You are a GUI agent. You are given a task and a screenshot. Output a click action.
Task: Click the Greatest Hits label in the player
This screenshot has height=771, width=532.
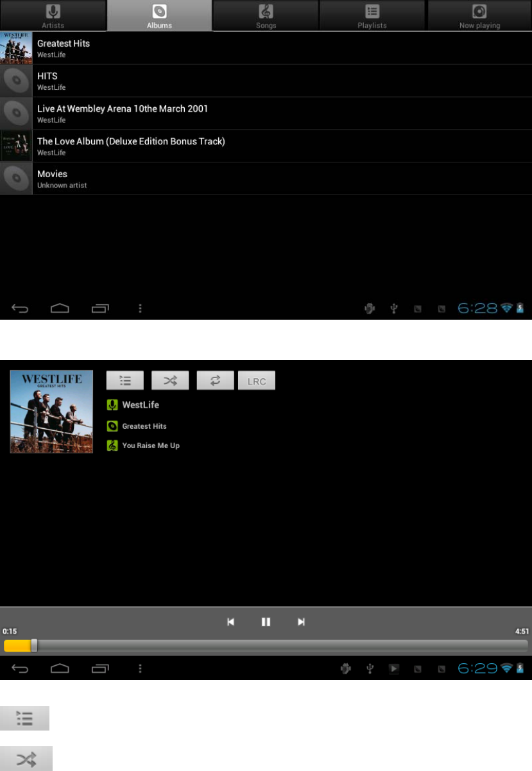coord(144,426)
